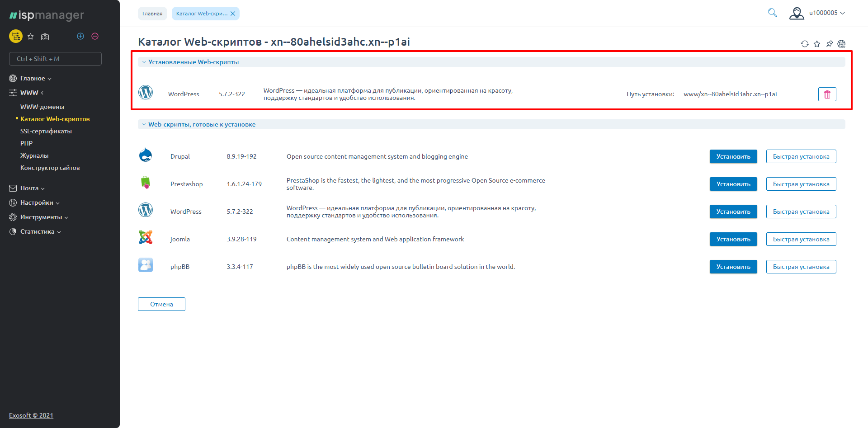Viewport: 868px width, 428px height.
Task: Expand the Почта sidebar menu
Action: pos(32,188)
